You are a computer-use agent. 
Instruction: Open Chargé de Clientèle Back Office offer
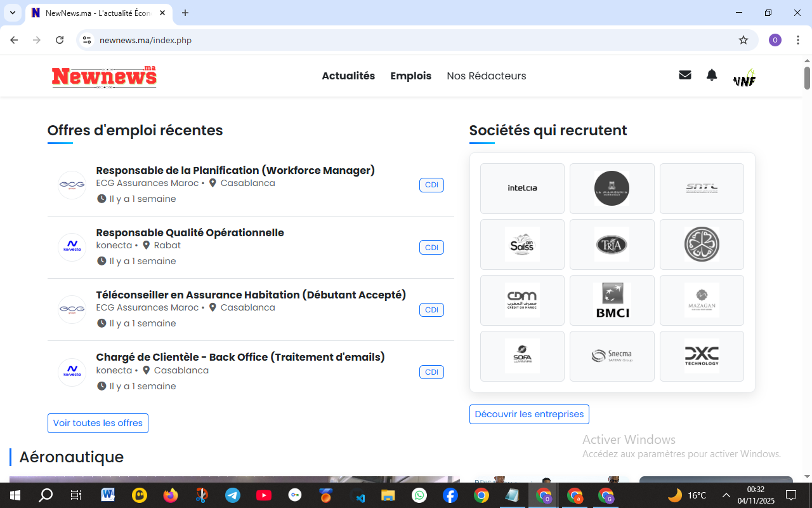click(240, 357)
